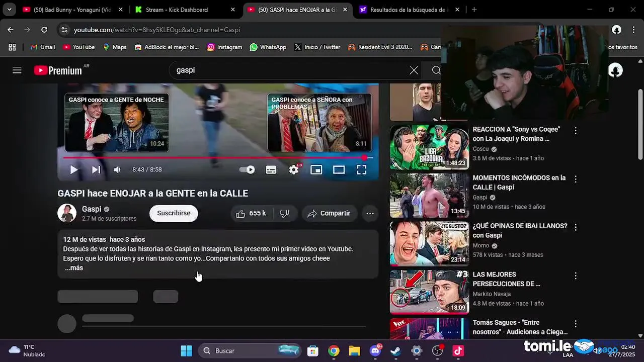This screenshot has width=644, height=362.
Task: Open end-screen card GASPI conoce a GENTE de NOCHE
Action: click(x=117, y=122)
